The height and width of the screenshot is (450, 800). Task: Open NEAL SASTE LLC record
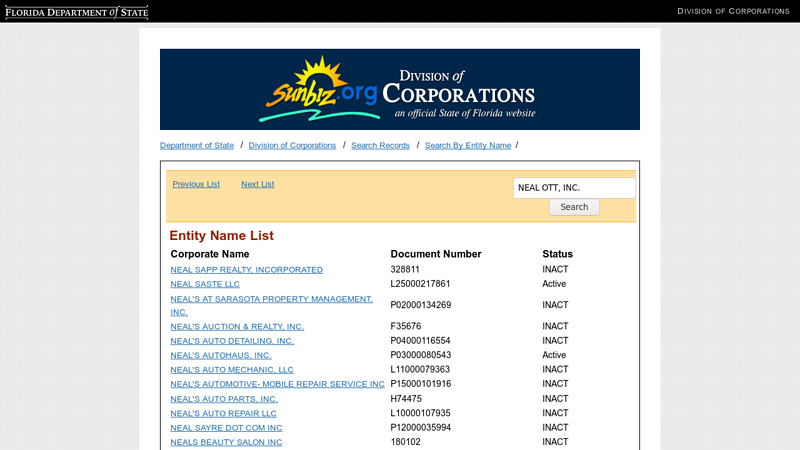coord(205,284)
